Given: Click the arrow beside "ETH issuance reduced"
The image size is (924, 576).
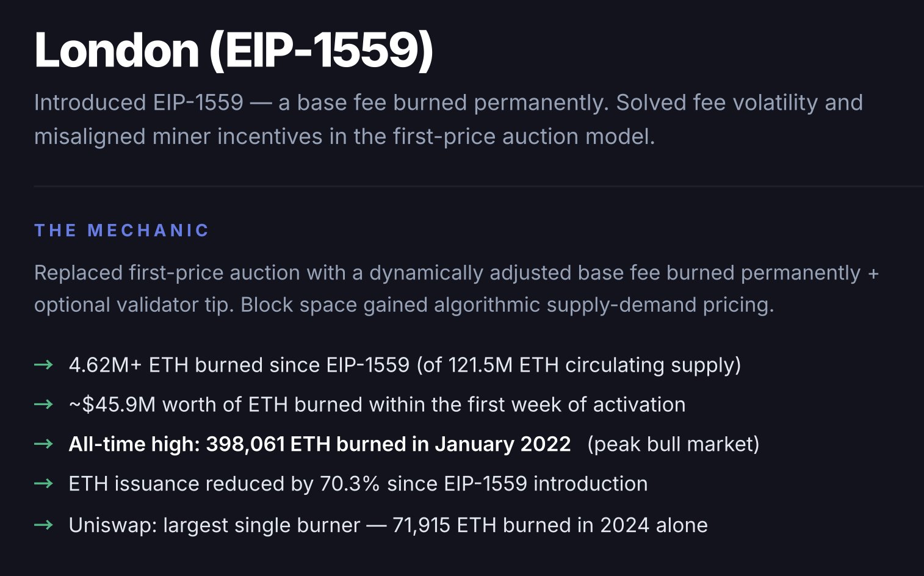Looking at the screenshot, I should pyautogui.click(x=43, y=484).
